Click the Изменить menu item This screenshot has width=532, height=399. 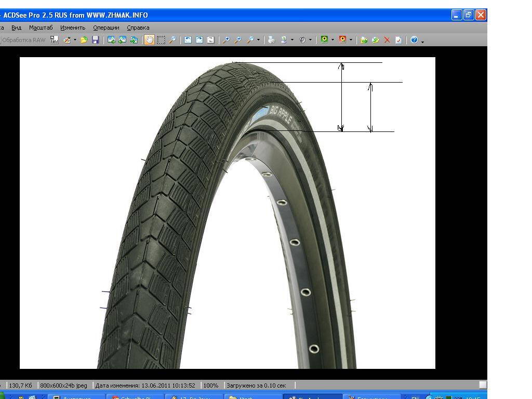(x=73, y=28)
